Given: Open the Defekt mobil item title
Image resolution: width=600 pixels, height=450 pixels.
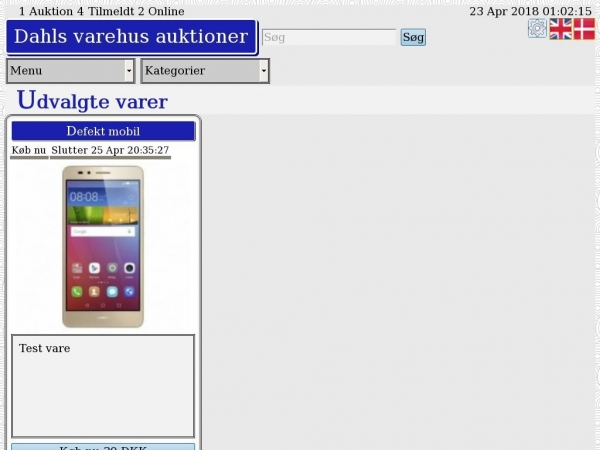Looking at the screenshot, I should [x=103, y=131].
